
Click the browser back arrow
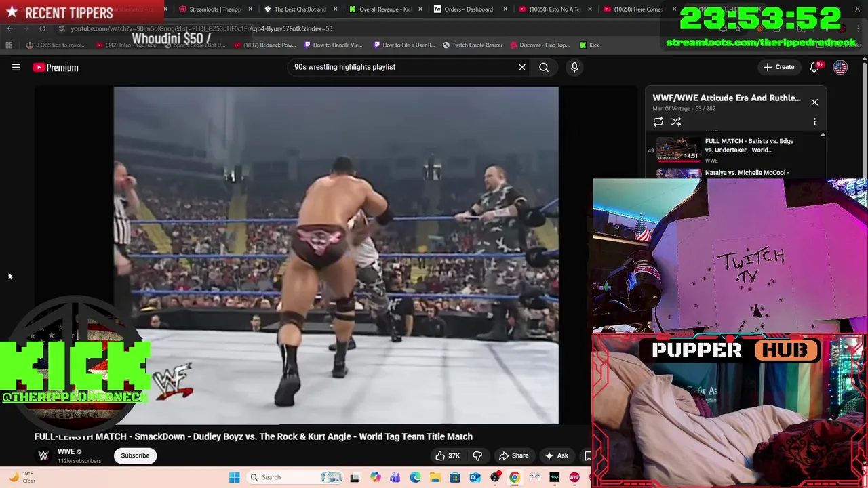click(9, 28)
